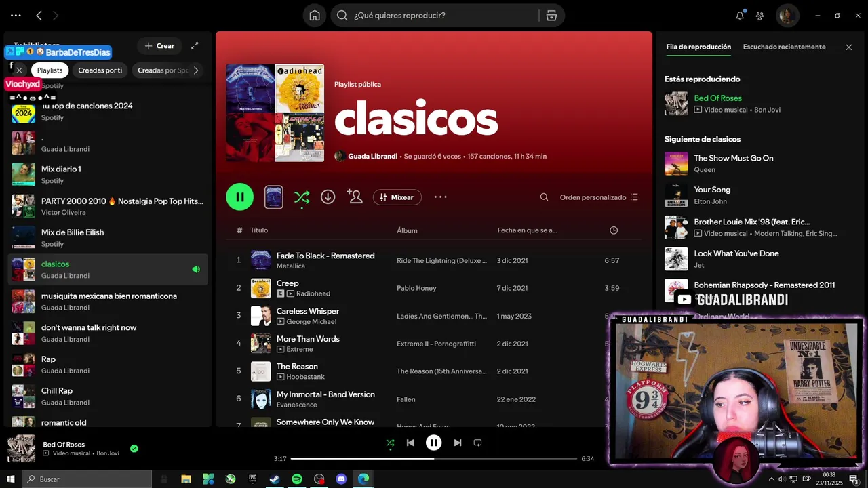Expand Your Library to full view
This screenshot has height=488, width=868.
point(195,45)
